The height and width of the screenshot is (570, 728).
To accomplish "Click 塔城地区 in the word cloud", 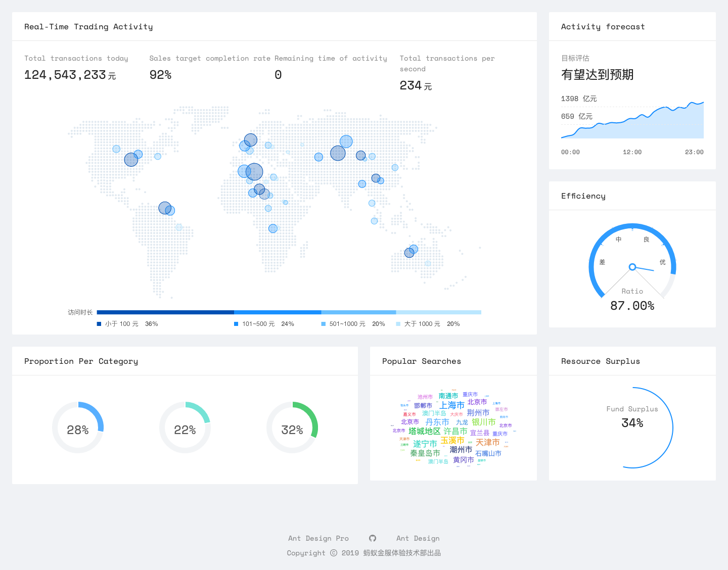I will [425, 432].
